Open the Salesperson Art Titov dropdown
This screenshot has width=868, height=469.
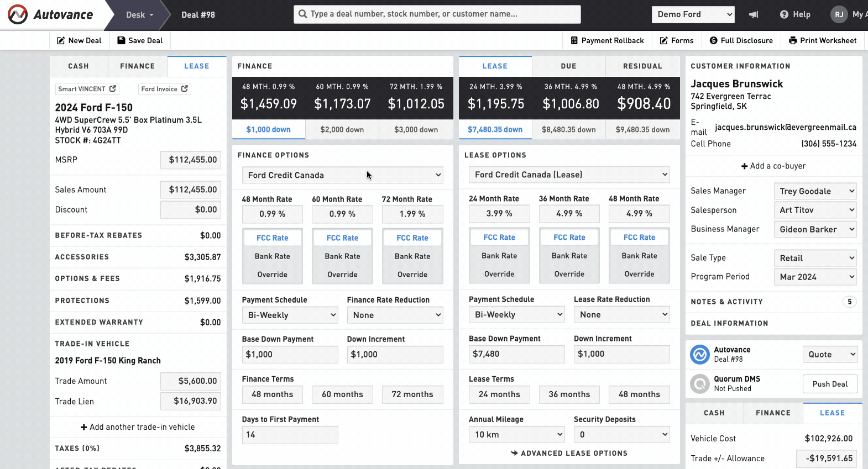click(x=815, y=210)
